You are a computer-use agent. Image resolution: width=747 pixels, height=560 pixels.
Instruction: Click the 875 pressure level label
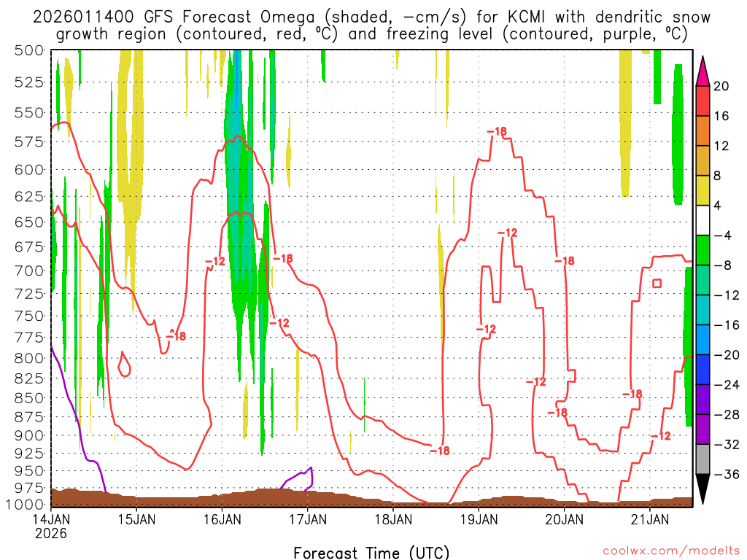point(29,417)
